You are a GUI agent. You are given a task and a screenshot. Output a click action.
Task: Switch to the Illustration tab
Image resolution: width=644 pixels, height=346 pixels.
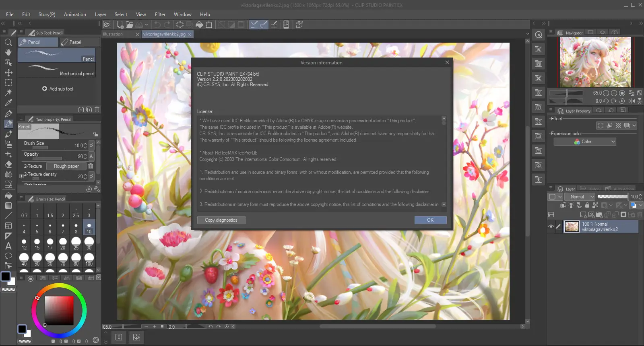pos(121,34)
